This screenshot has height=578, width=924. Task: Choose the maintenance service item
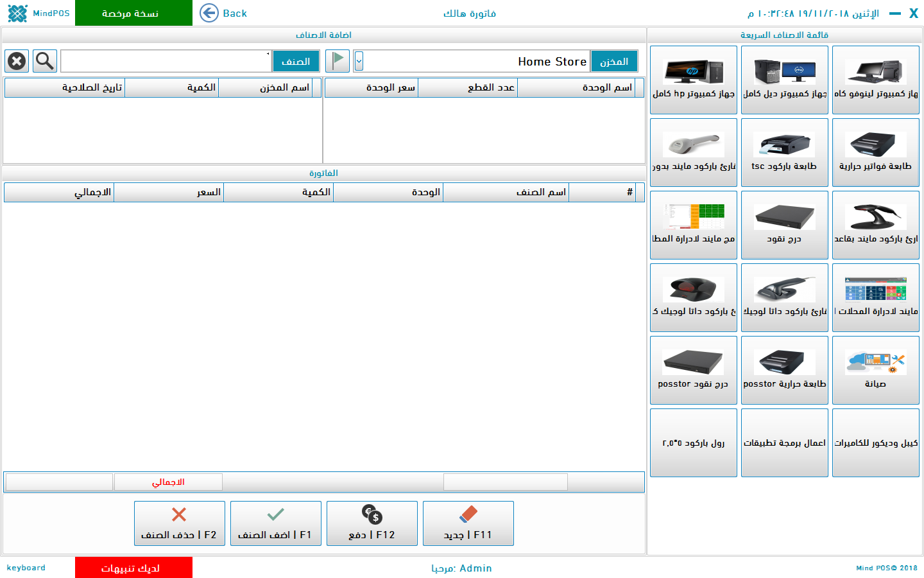875,370
